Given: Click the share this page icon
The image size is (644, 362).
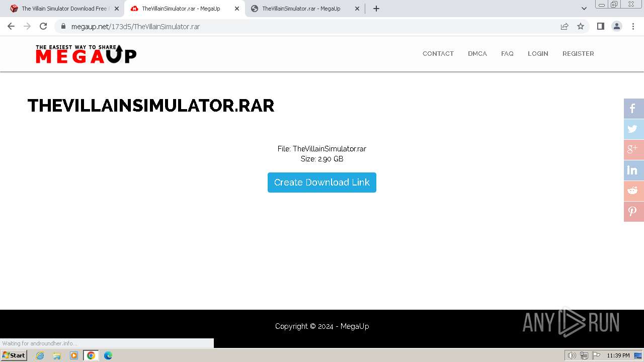Looking at the screenshot, I should 565,26.
